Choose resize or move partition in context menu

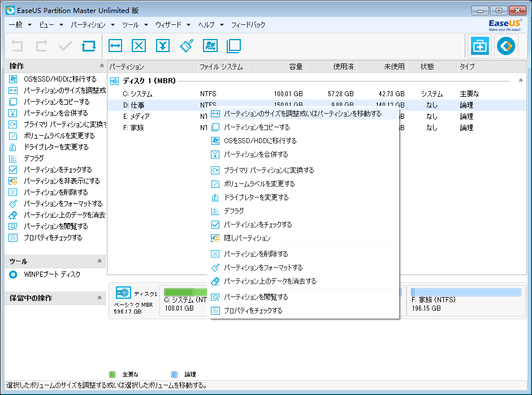[x=303, y=114]
